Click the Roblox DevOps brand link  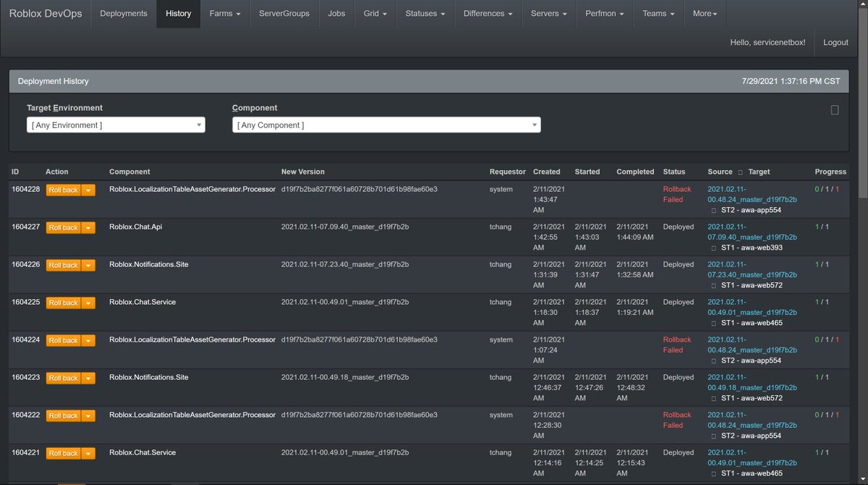[44, 14]
